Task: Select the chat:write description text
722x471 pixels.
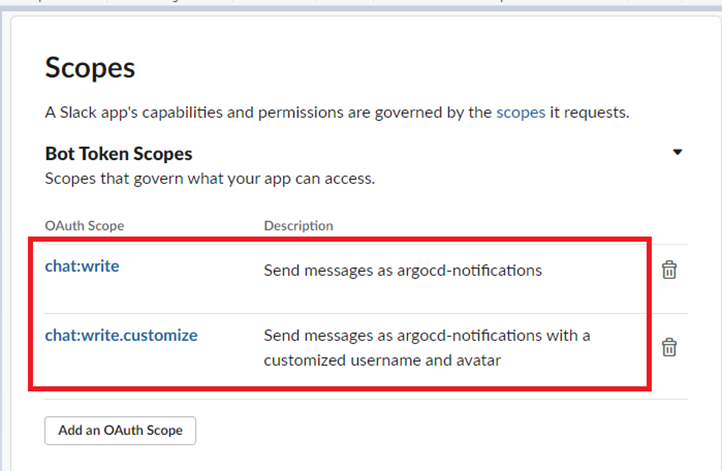Action: click(x=402, y=270)
